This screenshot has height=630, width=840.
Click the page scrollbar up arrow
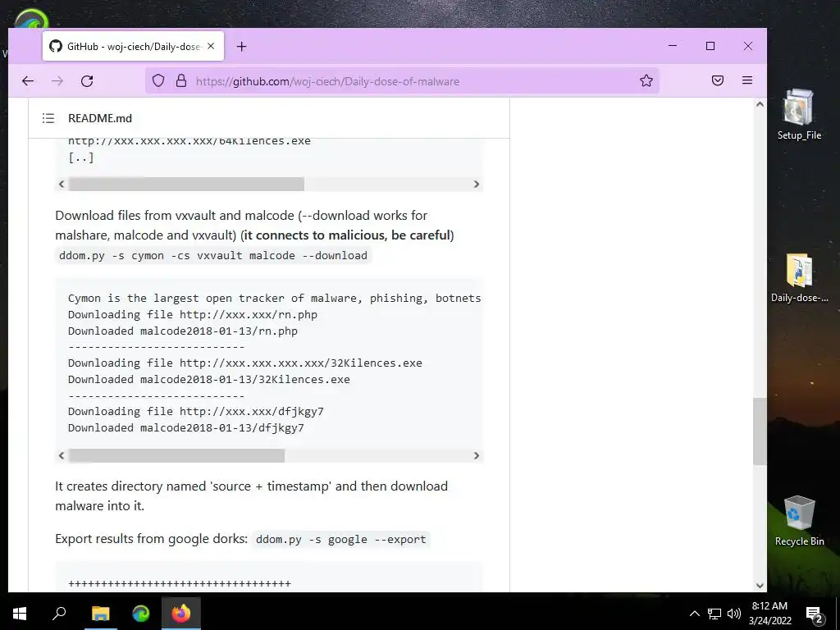(x=760, y=104)
